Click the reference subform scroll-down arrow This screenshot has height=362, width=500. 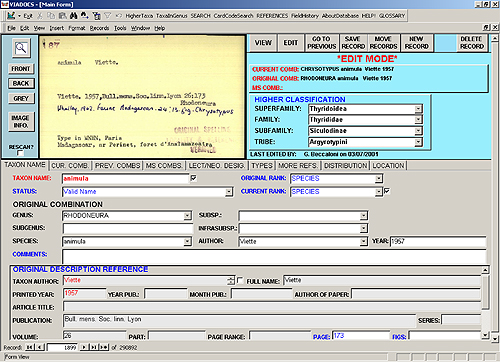click(485, 335)
